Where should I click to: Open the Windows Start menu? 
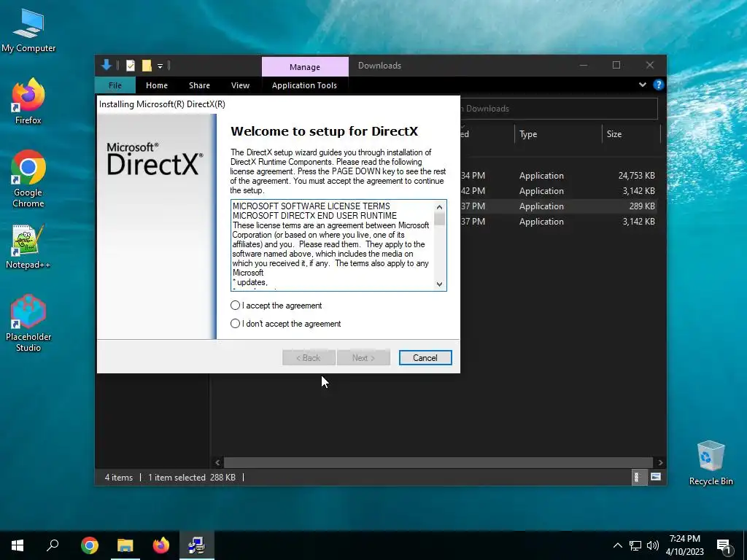[18, 545]
